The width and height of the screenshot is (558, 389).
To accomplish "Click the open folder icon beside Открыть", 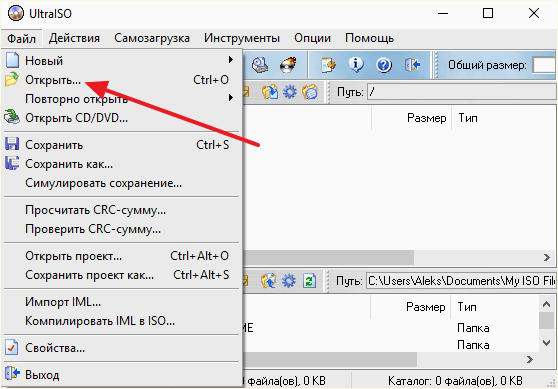I will click(11, 79).
